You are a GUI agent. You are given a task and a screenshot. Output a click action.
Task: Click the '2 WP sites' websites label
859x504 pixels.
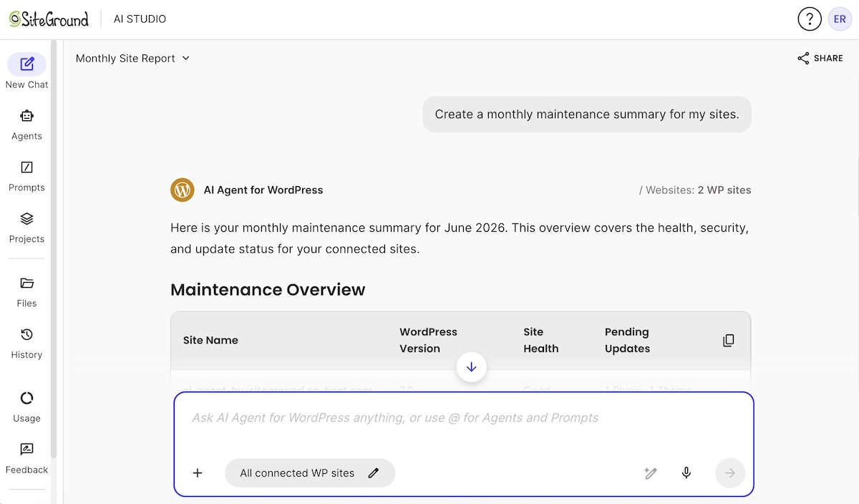coord(724,190)
